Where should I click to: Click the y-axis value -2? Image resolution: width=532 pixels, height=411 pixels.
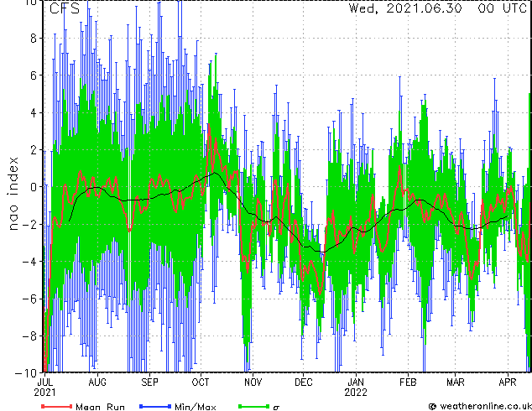[29, 225]
